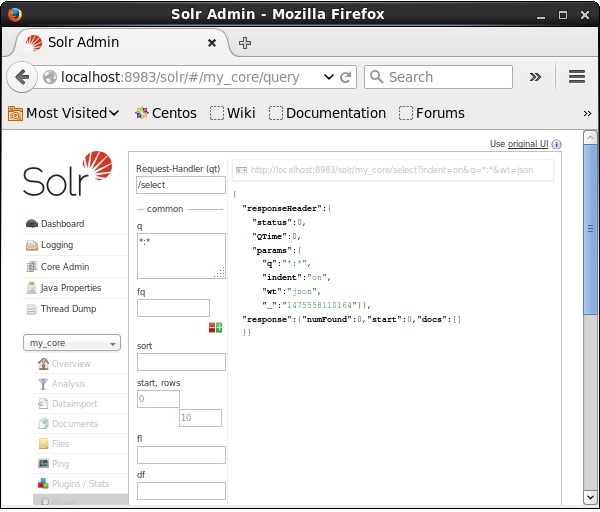The image size is (600, 512).
Task: Open the my_core core selector dropdown
Action: 72,343
